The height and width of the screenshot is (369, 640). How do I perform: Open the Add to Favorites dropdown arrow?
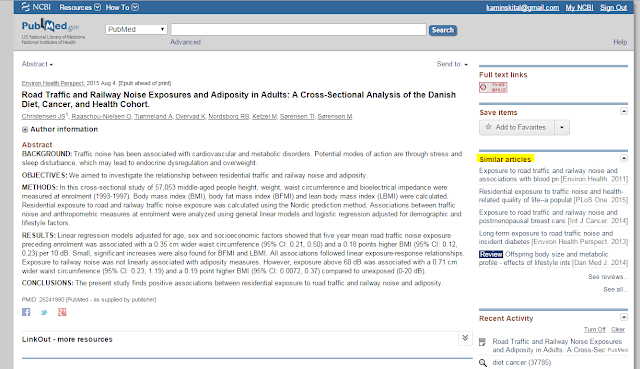pyautogui.click(x=562, y=127)
